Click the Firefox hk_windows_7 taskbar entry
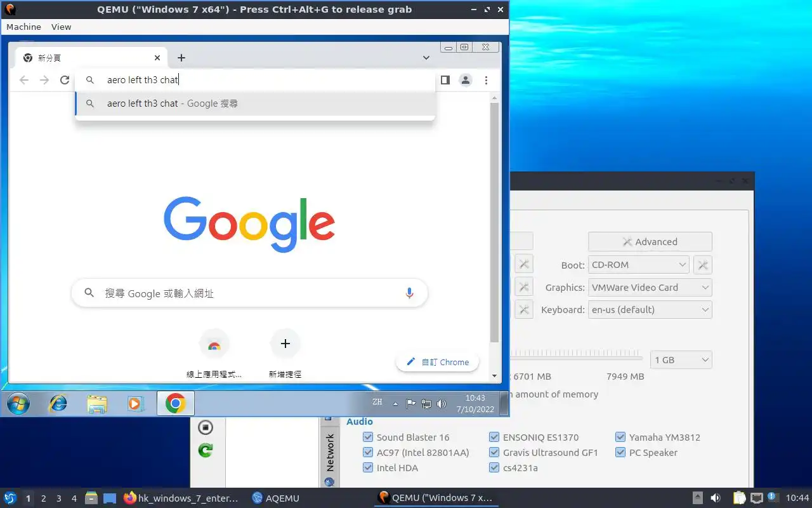This screenshot has height=508, width=812. (x=181, y=498)
